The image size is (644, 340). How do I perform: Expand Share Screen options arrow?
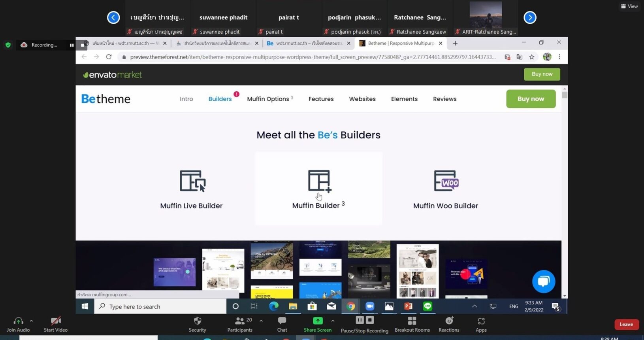(x=333, y=321)
